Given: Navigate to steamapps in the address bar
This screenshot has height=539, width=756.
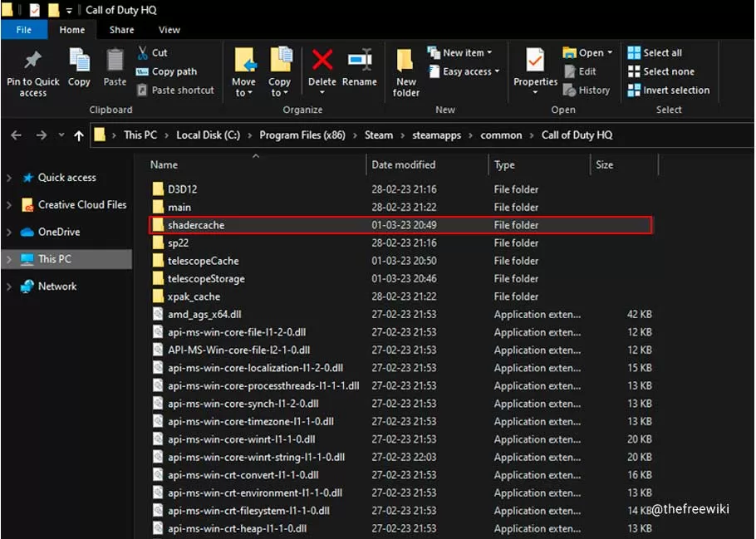Looking at the screenshot, I should click(x=436, y=135).
